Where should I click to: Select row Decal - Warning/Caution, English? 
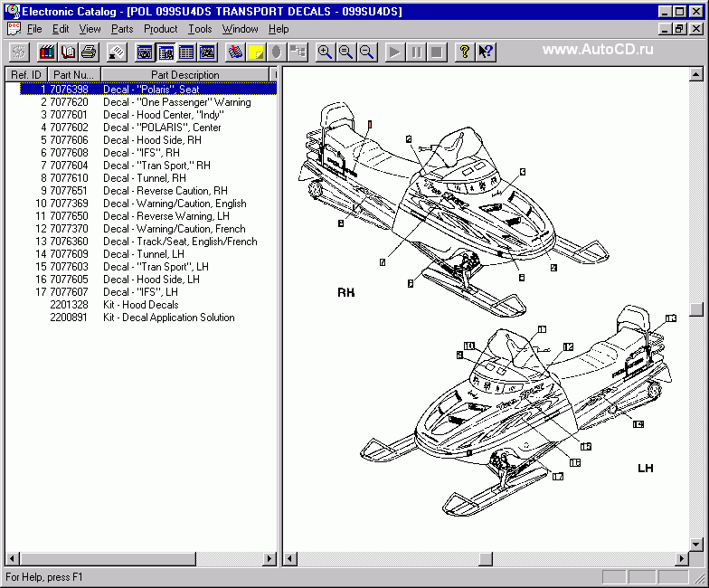148,203
